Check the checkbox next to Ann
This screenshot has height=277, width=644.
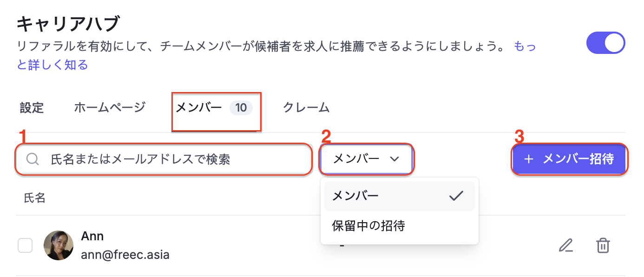[25, 245]
